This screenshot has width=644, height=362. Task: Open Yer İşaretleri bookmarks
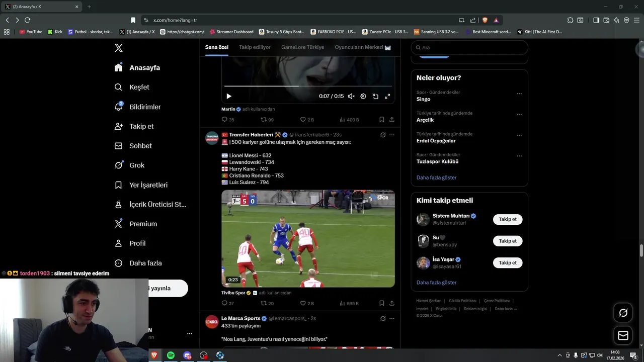point(141,185)
